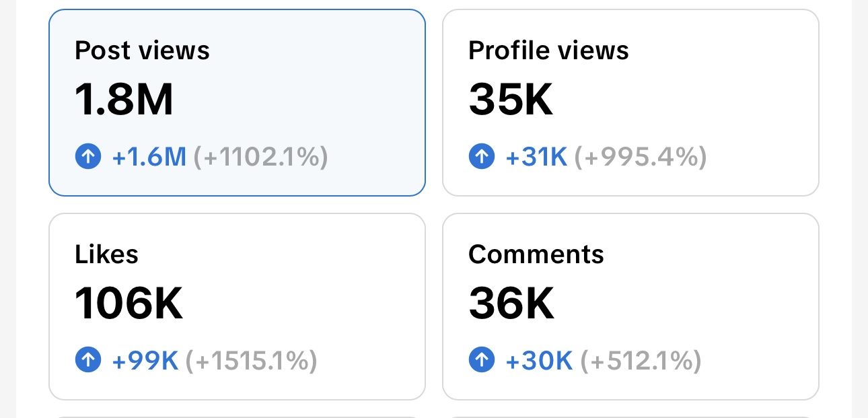Click the +1515.1% percentage text
The height and width of the screenshot is (418, 868).
tap(251, 361)
